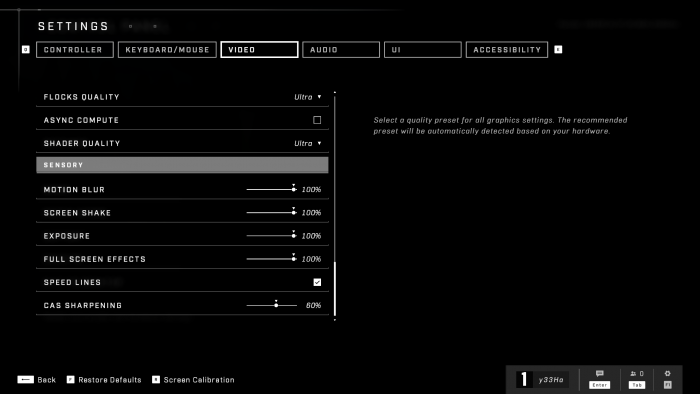Open the Flocks Quality dropdown
This screenshot has height=394, width=700.
[x=308, y=97]
